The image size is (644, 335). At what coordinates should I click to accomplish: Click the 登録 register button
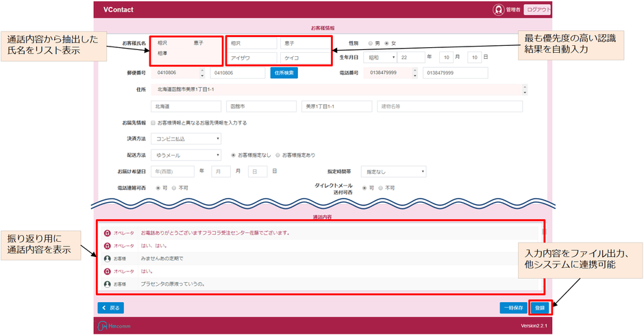tap(540, 308)
